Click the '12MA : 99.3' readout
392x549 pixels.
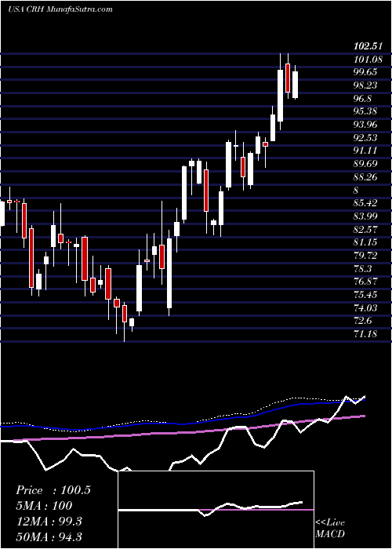pyautogui.click(x=49, y=522)
